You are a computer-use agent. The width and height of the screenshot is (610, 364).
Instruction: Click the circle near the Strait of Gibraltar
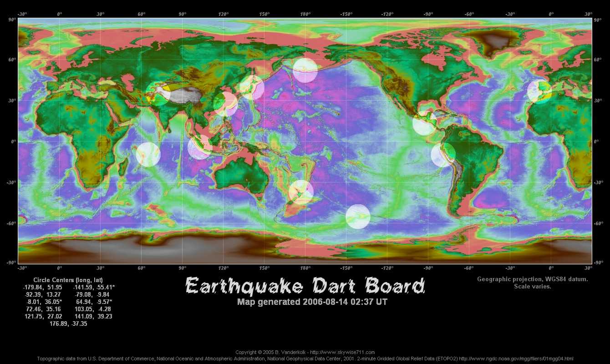click(x=540, y=91)
